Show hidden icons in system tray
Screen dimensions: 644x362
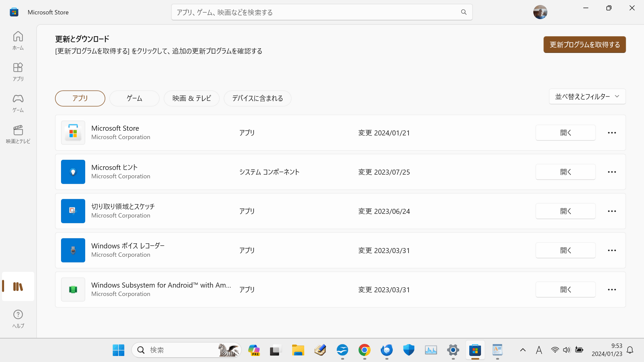[x=523, y=350]
